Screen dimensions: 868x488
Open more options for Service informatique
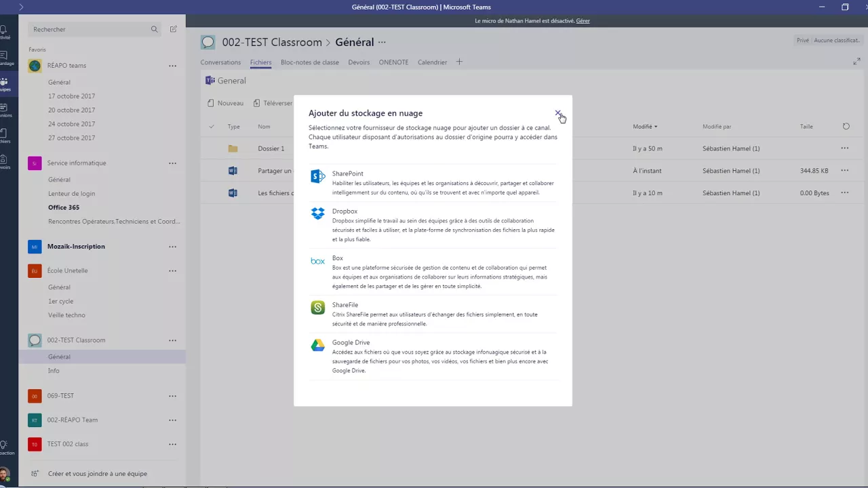tap(172, 163)
